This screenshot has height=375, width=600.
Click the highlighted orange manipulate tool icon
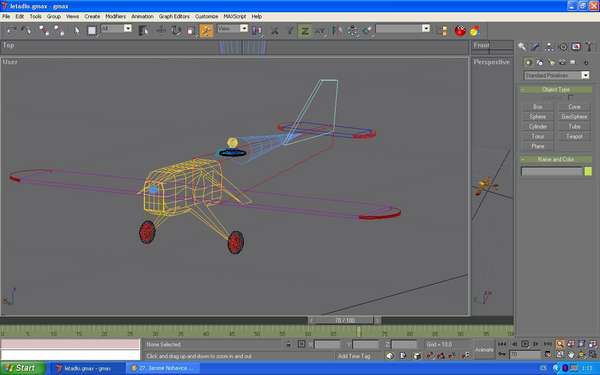[x=206, y=31]
